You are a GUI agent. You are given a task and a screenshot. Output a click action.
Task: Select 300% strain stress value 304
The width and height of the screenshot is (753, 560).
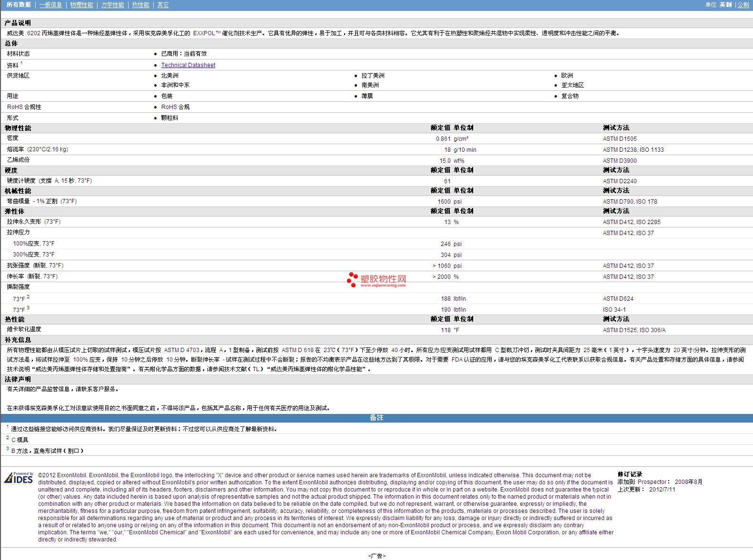pos(446,255)
